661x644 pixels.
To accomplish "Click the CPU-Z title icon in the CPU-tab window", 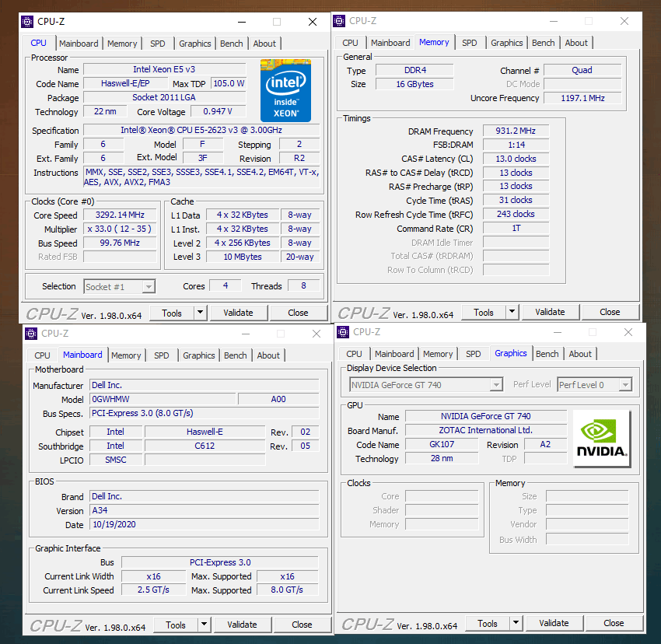I will 27,22.
